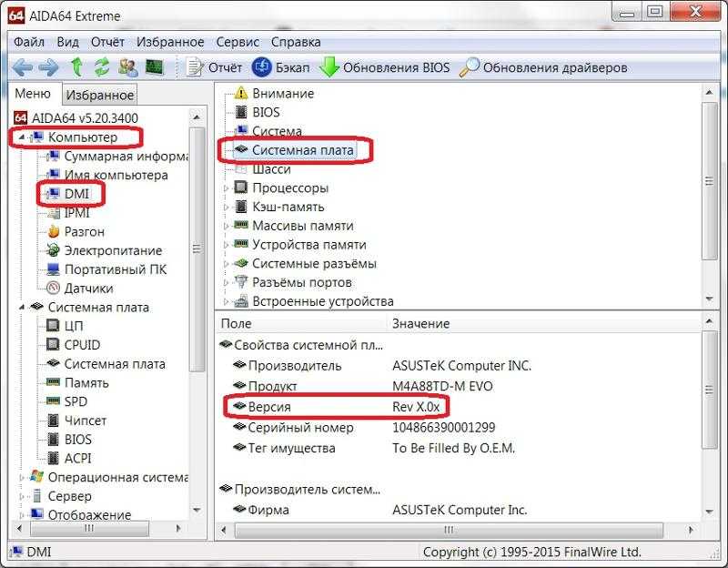Image resolution: width=728 pixels, height=568 pixels.
Task: Click the Продукт value M4A88TD-M EVO
Action: click(442, 387)
